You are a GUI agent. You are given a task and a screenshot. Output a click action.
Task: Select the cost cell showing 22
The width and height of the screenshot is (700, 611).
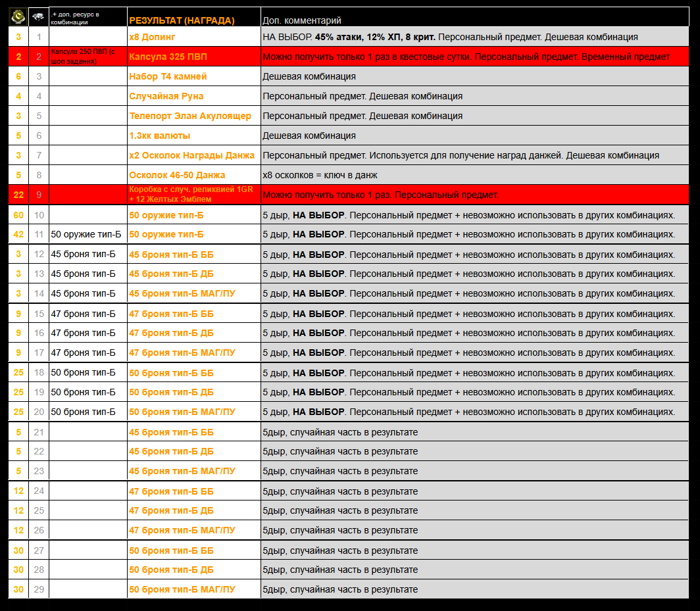(18, 195)
